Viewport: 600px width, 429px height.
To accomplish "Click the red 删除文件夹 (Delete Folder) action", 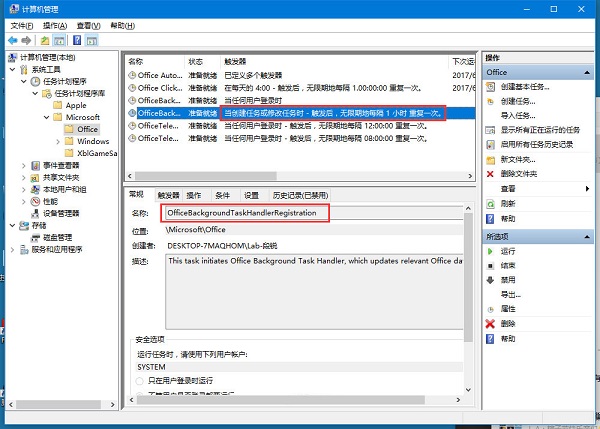I will click(521, 174).
